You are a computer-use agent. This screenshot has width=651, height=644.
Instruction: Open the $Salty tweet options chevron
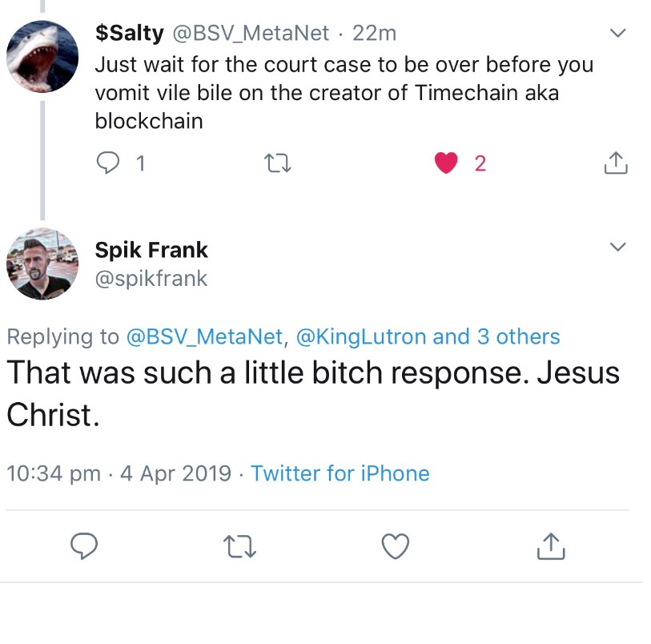click(617, 34)
